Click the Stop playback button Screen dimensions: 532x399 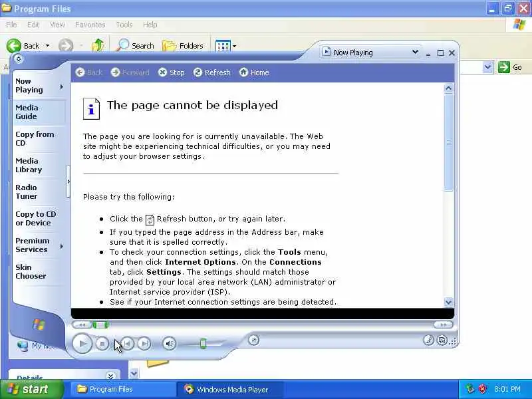point(102,344)
